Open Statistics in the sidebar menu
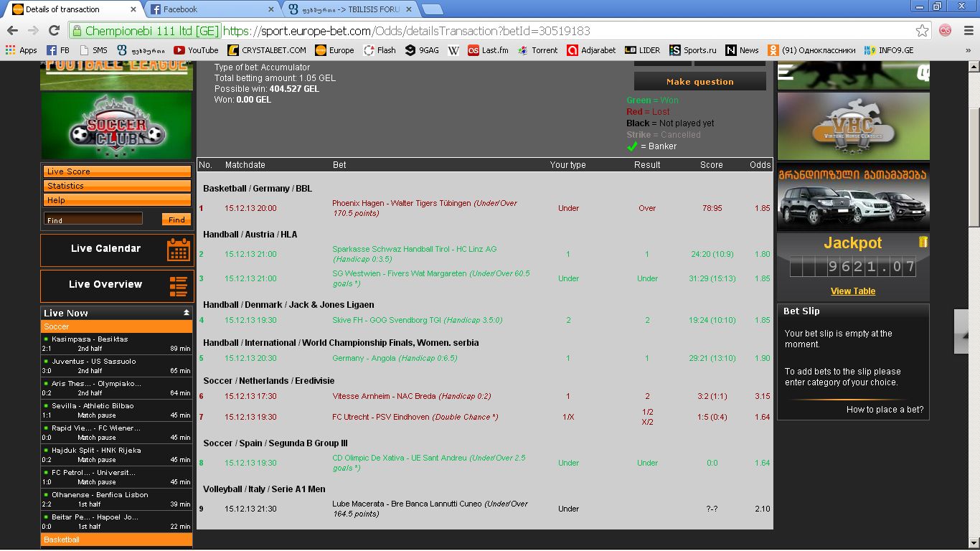 pyautogui.click(x=117, y=186)
